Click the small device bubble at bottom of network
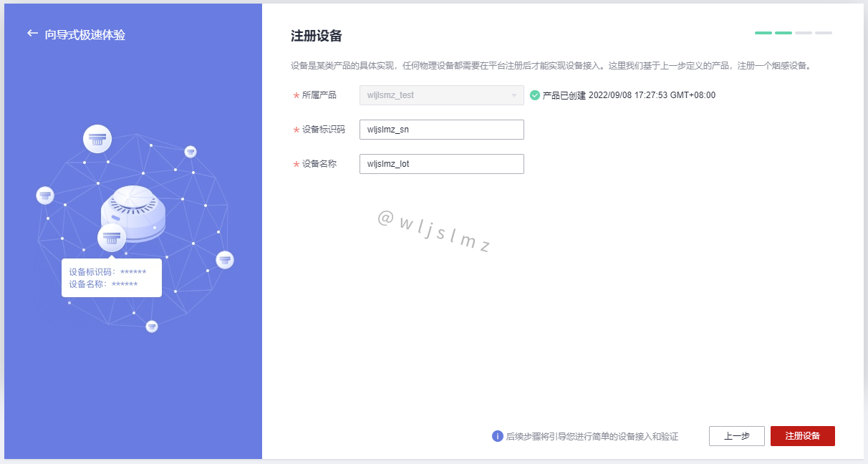Image resolution: width=868 pixels, height=464 pixels. click(x=152, y=327)
